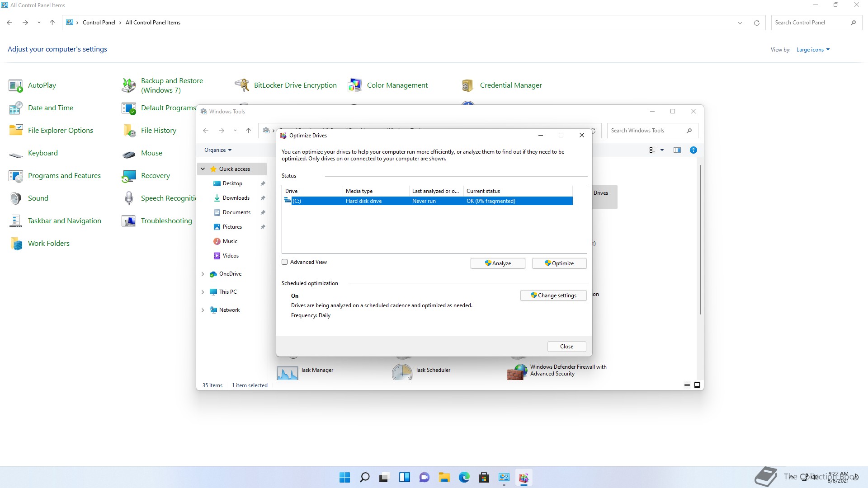Open Search from the taskbar
The height and width of the screenshot is (488, 868).
tap(364, 478)
